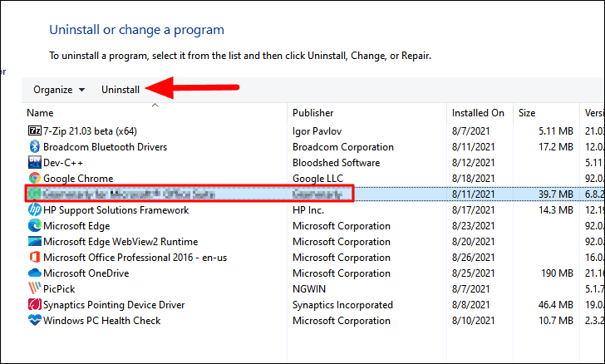605x364 pixels.
Task: Click the Windows PC Health Check icon
Action: pos(35,321)
